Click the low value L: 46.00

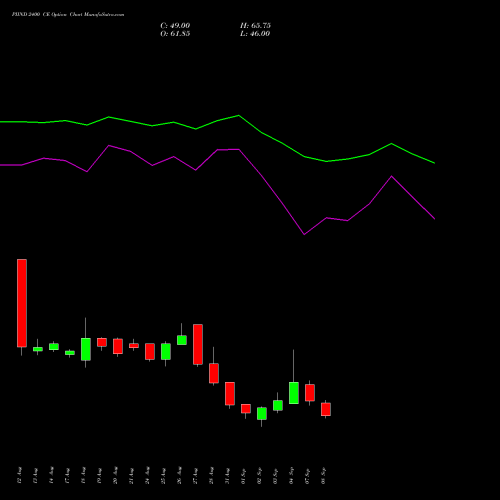(x=255, y=34)
